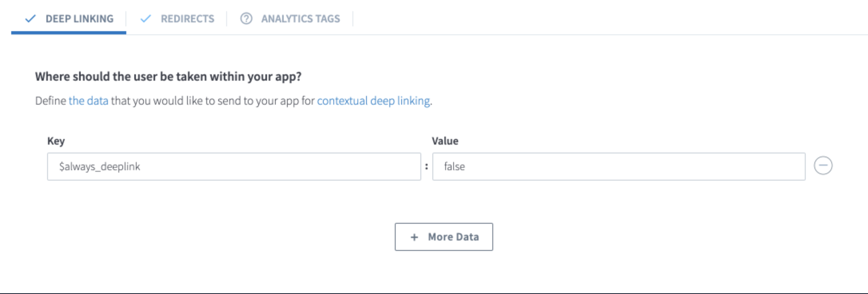868x294 pixels.
Task: Switch to the Redirects tab
Action: (x=187, y=19)
